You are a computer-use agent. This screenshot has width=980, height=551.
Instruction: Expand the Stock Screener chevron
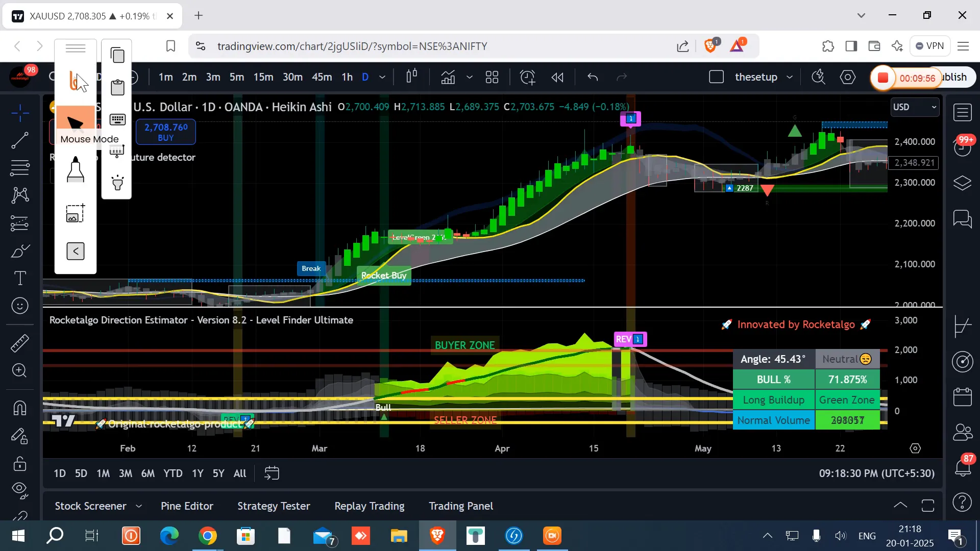(x=138, y=506)
